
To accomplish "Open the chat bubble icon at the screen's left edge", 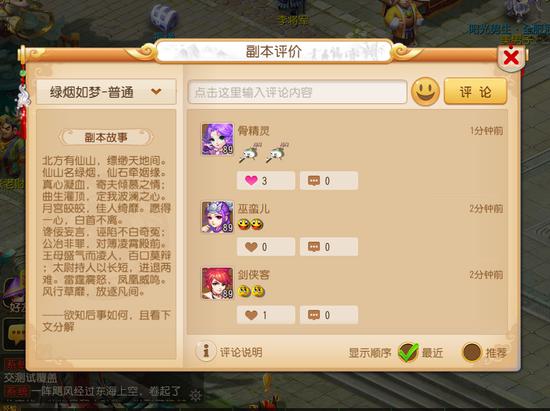I will pos(14,334).
